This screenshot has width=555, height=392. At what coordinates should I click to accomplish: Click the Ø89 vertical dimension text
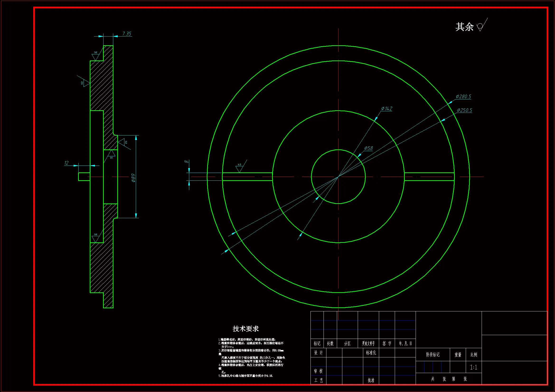click(x=133, y=178)
